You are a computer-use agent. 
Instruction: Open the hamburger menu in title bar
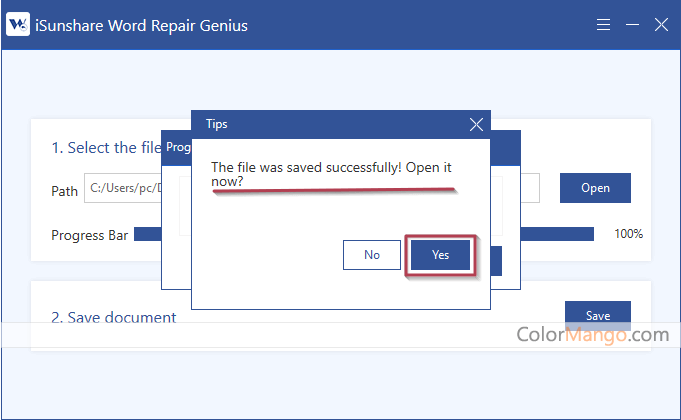pos(603,25)
